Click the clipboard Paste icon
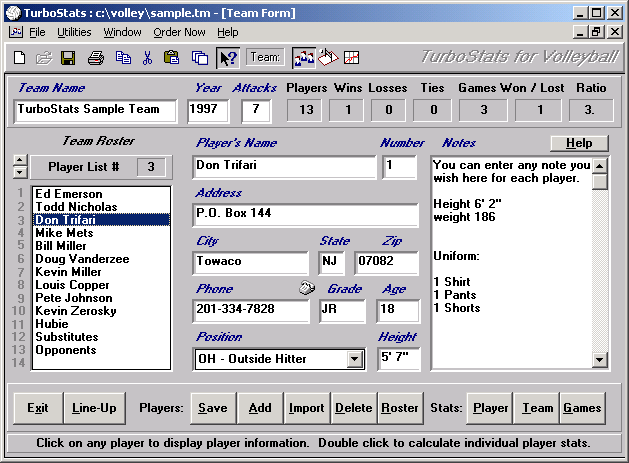 [171, 58]
